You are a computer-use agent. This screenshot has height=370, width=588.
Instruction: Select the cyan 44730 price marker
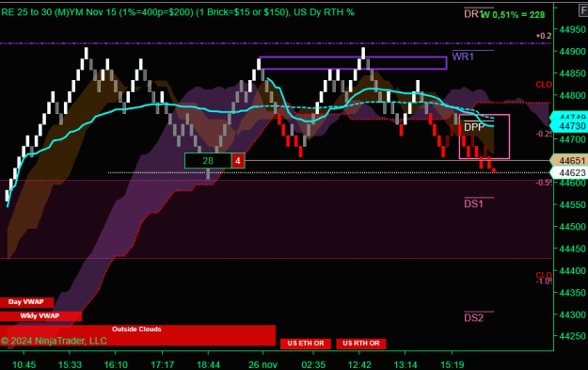point(569,126)
